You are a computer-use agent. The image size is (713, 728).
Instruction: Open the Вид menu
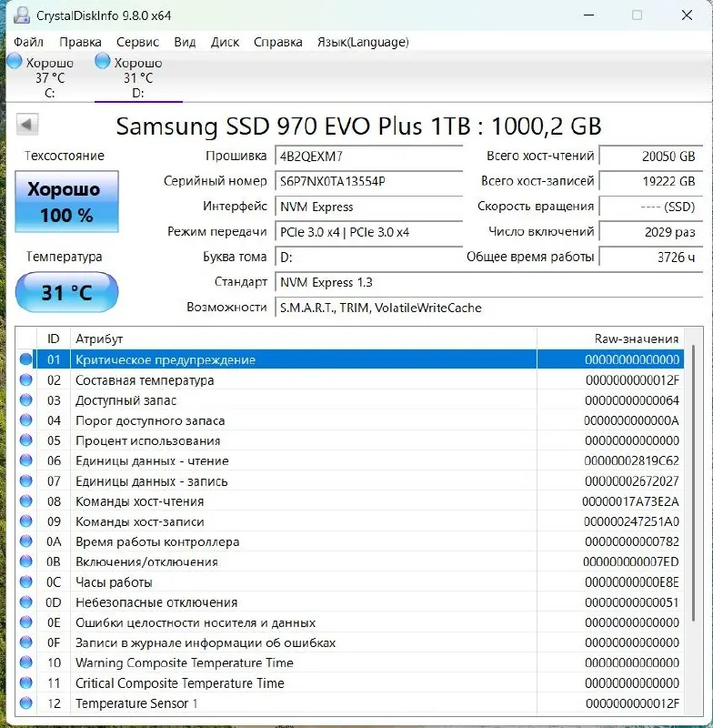185,42
